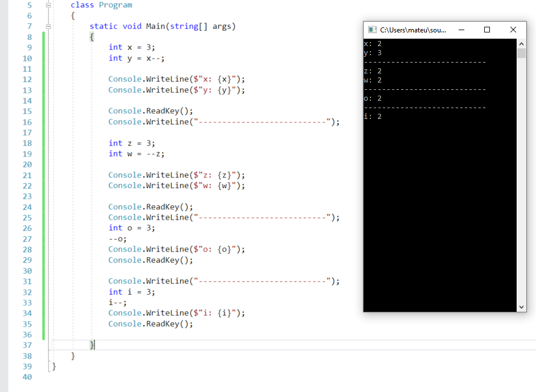Click console output line 'i: 2'
Image resolution: width=536 pixels, height=392 pixels.
(373, 117)
